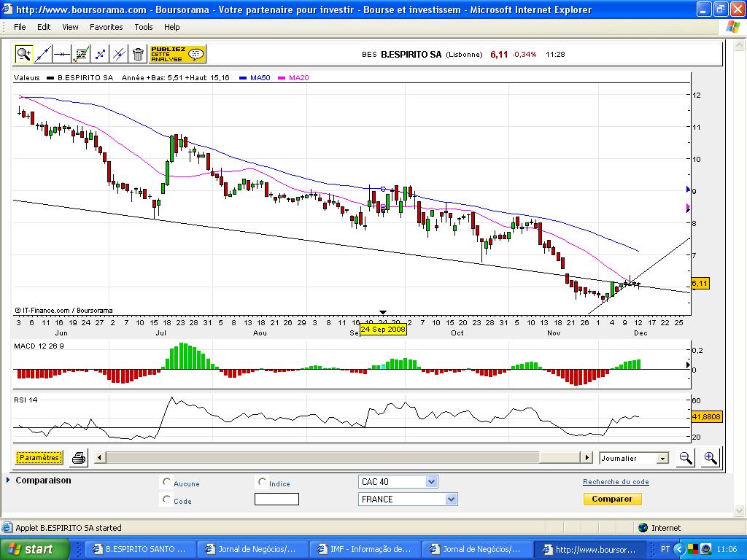747x560 pixels.
Task: Click the chart scrollbar left arrow
Action: click(x=99, y=458)
